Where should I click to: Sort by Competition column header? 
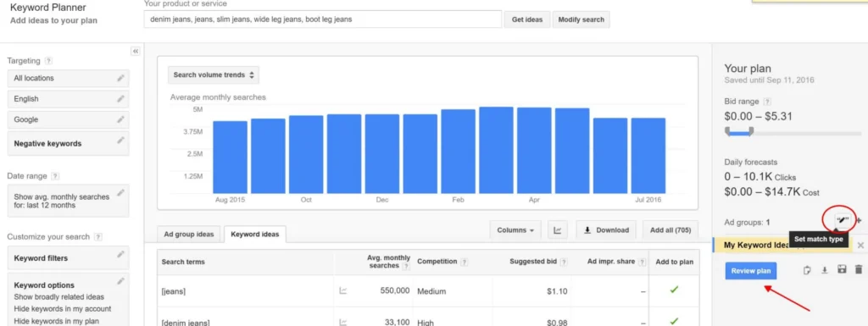pos(437,262)
